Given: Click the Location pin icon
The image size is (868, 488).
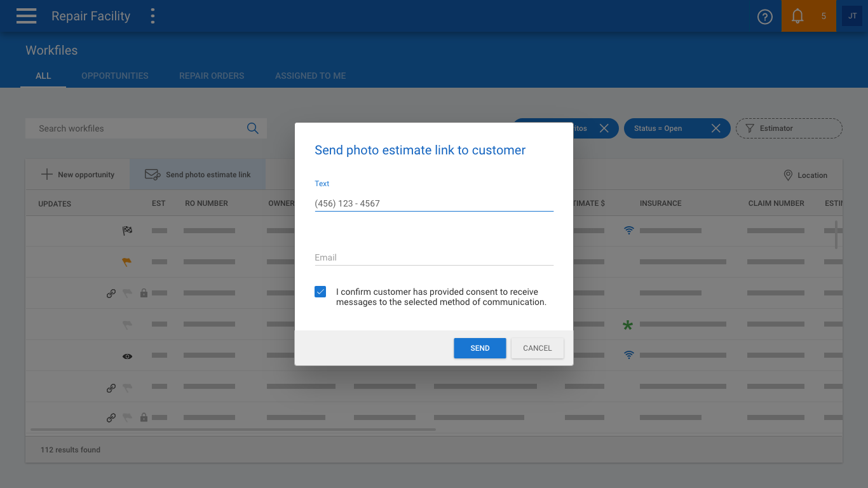Looking at the screenshot, I should (x=788, y=175).
